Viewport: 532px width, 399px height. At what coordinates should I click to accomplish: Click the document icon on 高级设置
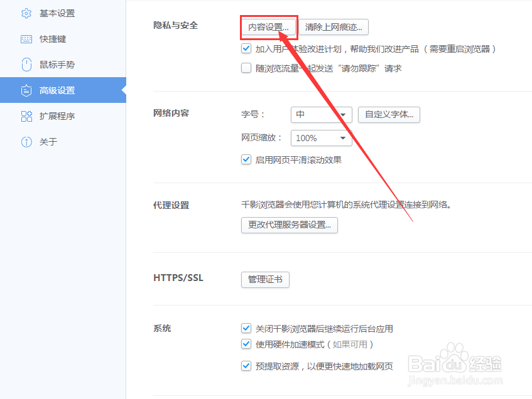(x=26, y=90)
